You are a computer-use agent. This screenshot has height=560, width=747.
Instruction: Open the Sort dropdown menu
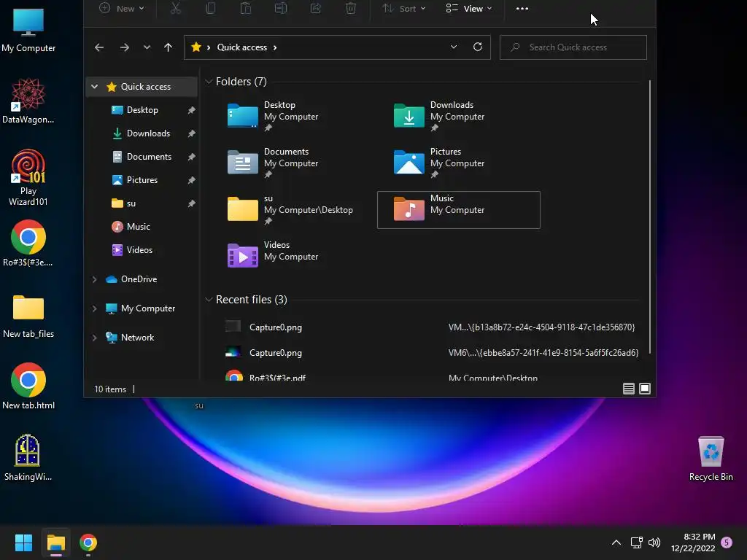(404, 8)
